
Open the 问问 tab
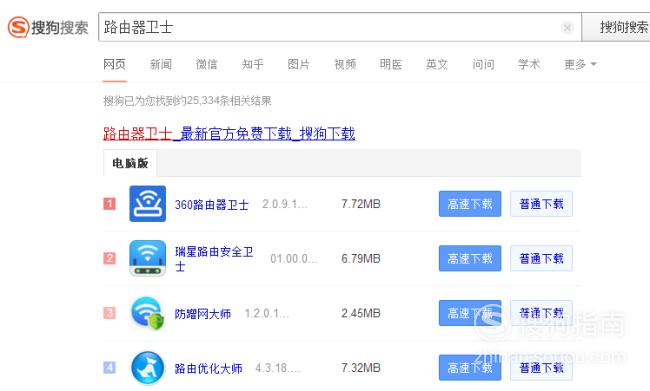click(x=483, y=64)
